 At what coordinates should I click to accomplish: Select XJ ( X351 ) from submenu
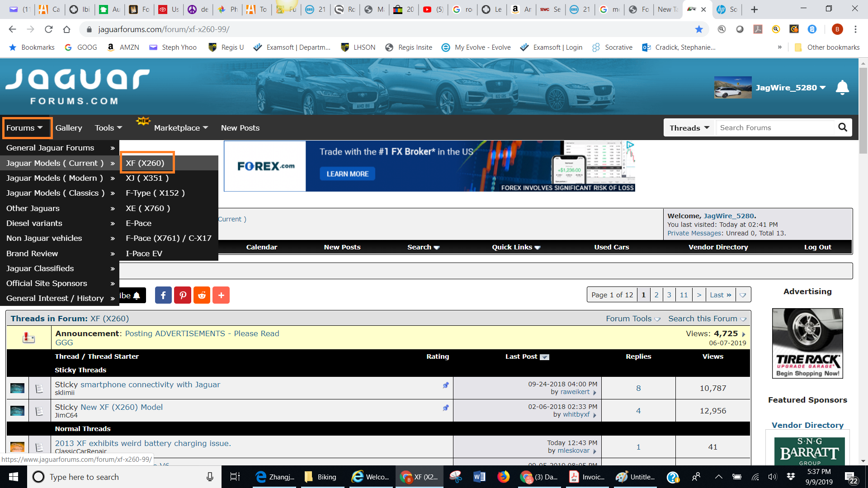[147, 178]
